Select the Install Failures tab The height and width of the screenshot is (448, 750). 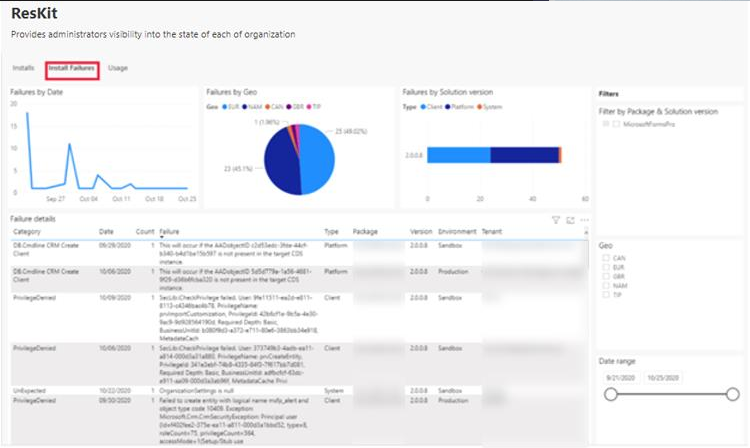[x=71, y=68]
